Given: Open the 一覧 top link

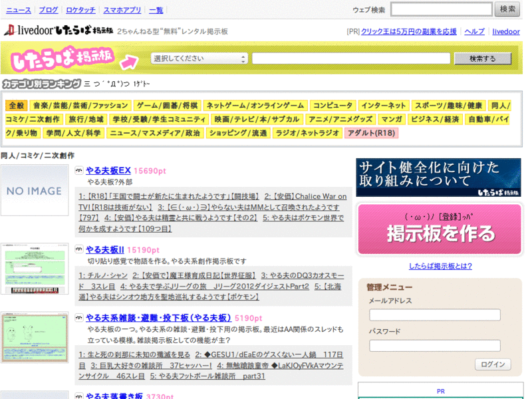Looking at the screenshot, I should click(x=156, y=10).
